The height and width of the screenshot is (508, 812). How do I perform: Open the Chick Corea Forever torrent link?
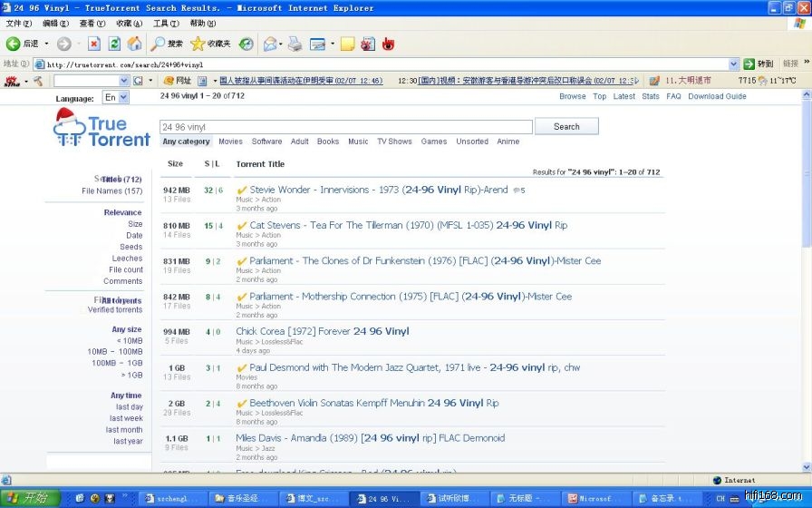pos(322,331)
